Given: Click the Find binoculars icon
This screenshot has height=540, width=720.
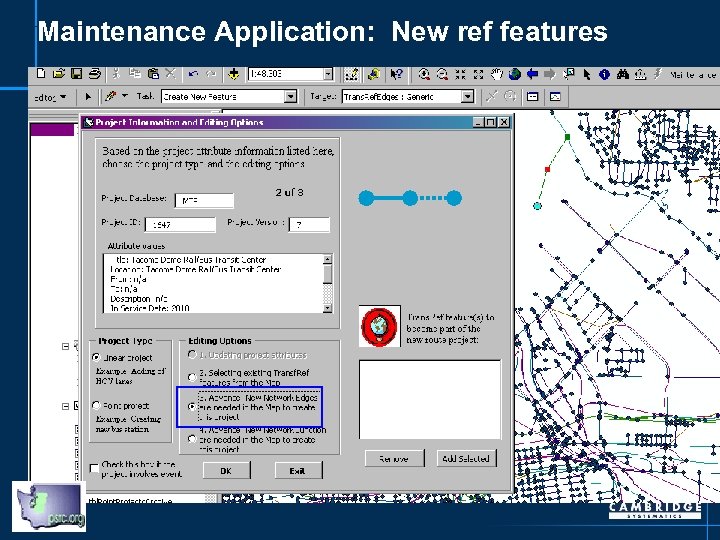Looking at the screenshot, I should [623, 74].
